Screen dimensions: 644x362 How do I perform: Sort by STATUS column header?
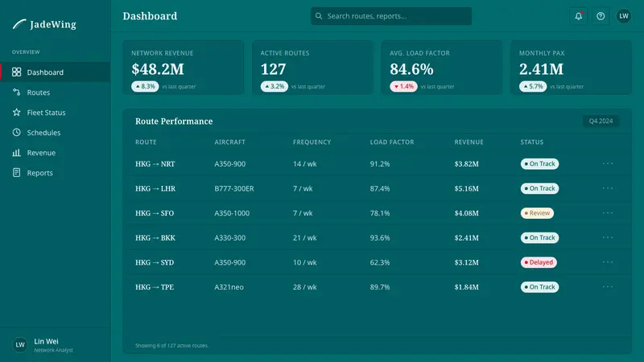click(x=532, y=142)
